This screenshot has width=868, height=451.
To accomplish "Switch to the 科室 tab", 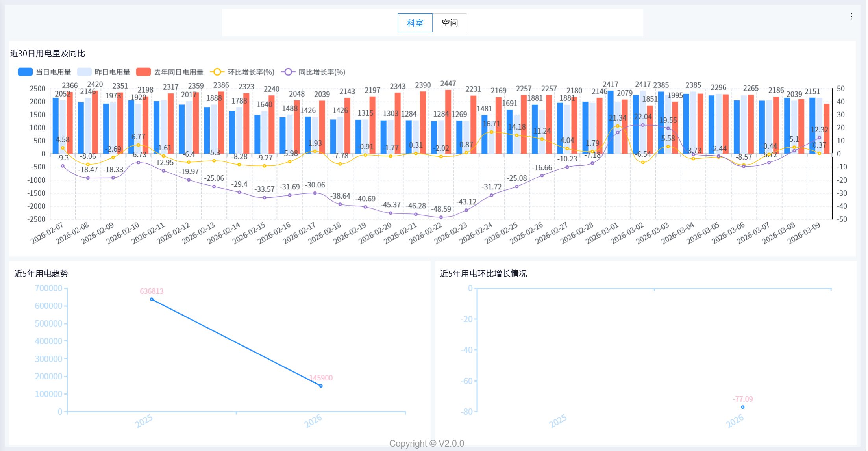I will 415,23.
